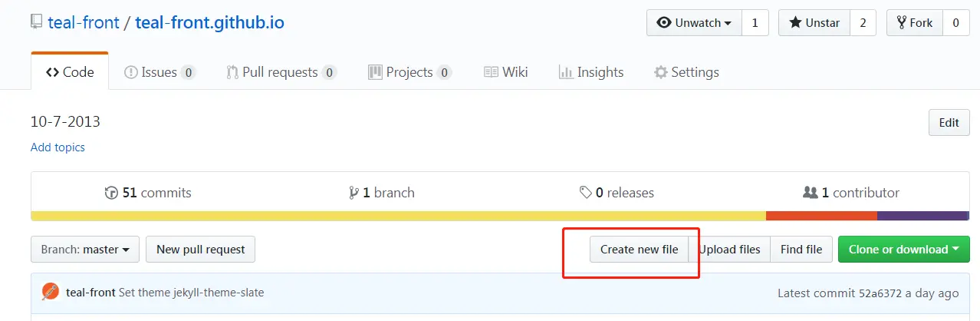Click the Upload files button
The width and height of the screenshot is (980, 321).
coord(729,250)
